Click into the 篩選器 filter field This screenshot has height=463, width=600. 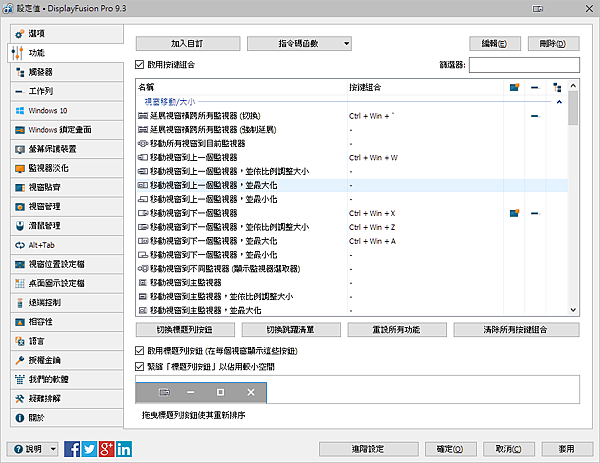(524, 65)
